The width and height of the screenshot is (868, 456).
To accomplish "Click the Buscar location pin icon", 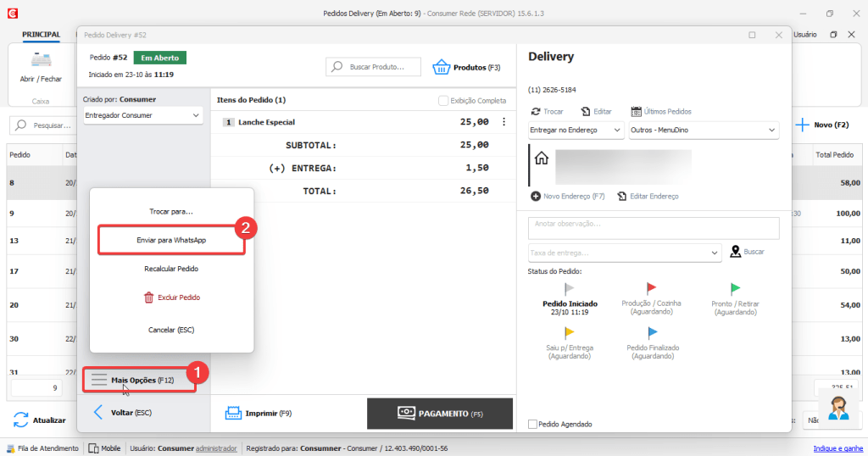I will point(735,252).
